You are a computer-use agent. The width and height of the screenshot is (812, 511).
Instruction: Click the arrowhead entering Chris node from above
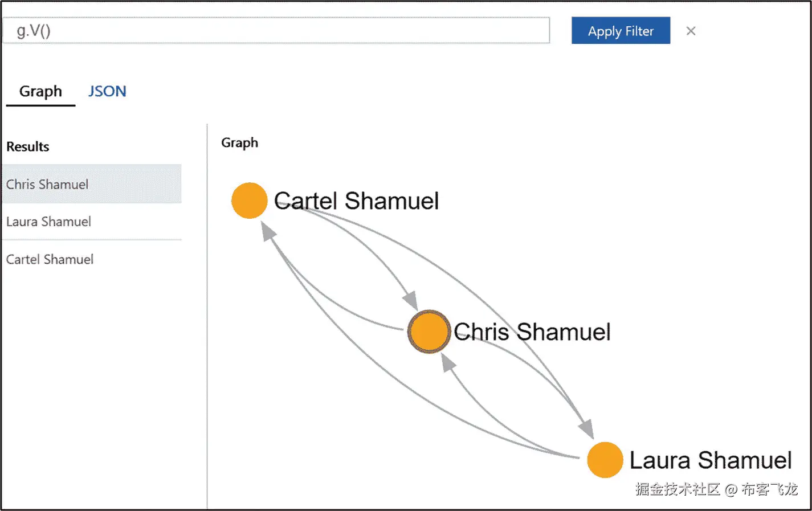pos(411,300)
